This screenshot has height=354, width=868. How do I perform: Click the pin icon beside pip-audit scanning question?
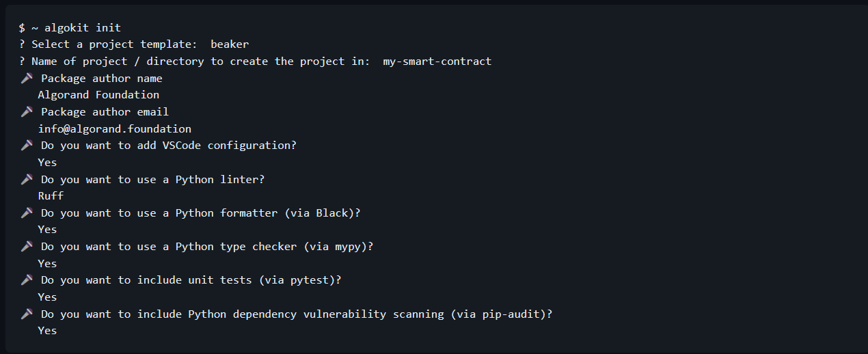(x=27, y=314)
